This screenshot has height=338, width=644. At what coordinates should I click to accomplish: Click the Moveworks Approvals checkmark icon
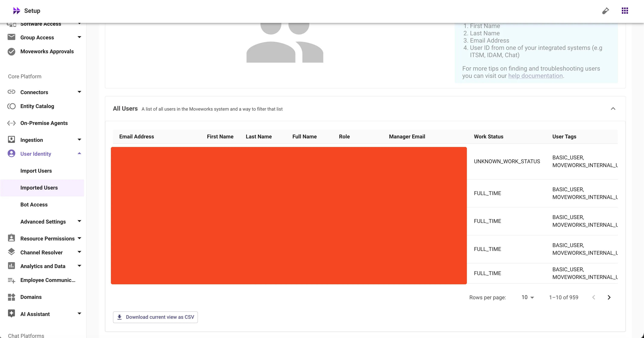click(x=11, y=51)
